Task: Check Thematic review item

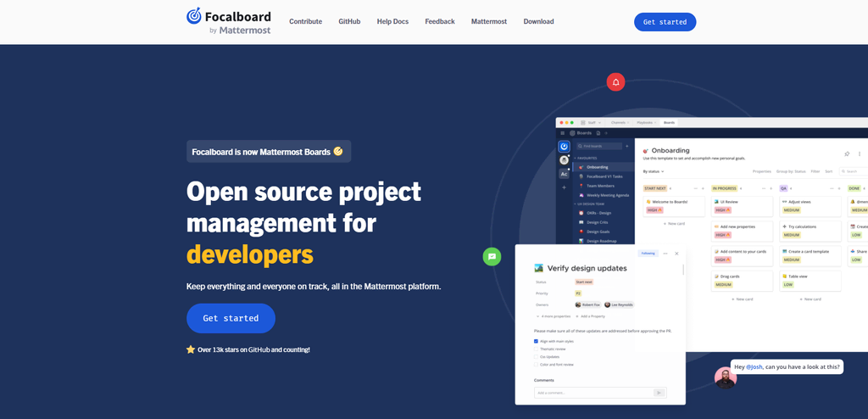Action: [536, 349]
